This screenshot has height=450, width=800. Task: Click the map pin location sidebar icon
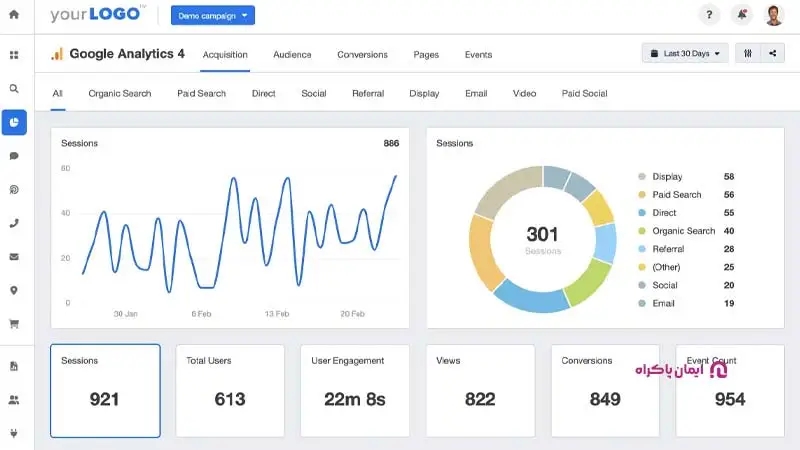click(x=14, y=290)
